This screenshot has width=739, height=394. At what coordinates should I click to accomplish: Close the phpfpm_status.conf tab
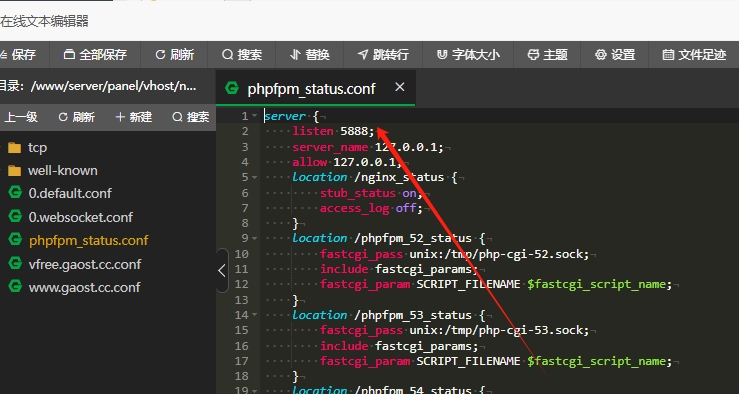[x=400, y=87]
